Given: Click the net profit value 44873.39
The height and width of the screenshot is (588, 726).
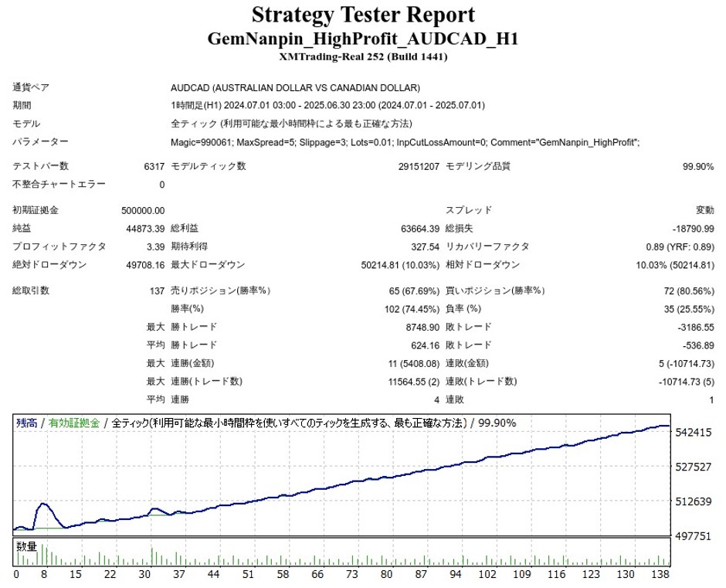Looking at the screenshot, I should click(x=145, y=229).
